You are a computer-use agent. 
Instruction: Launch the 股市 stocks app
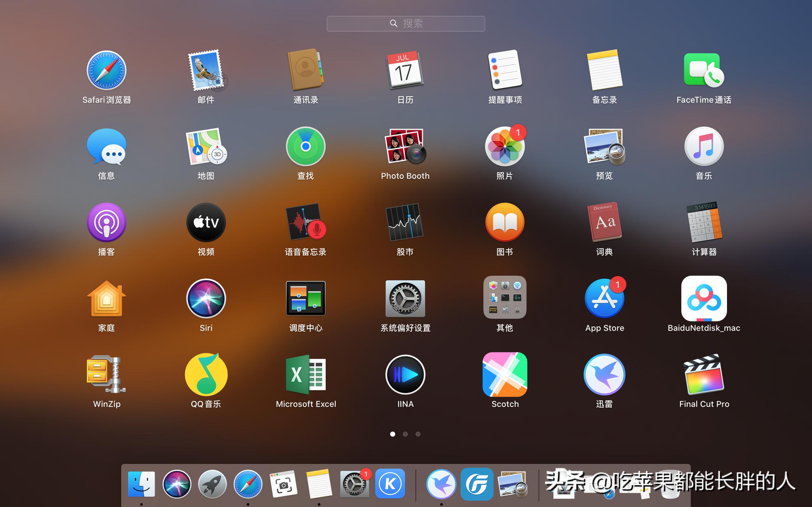click(405, 222)
